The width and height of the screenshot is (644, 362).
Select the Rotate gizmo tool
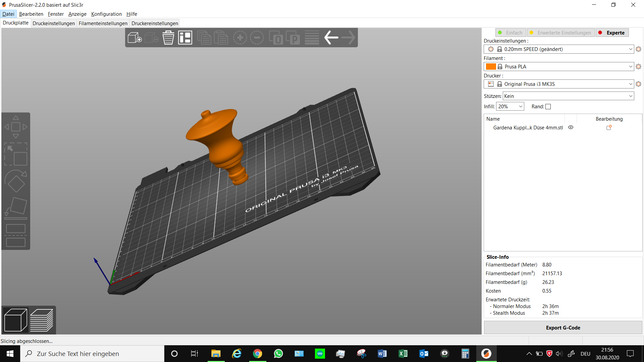click(16, 181)
